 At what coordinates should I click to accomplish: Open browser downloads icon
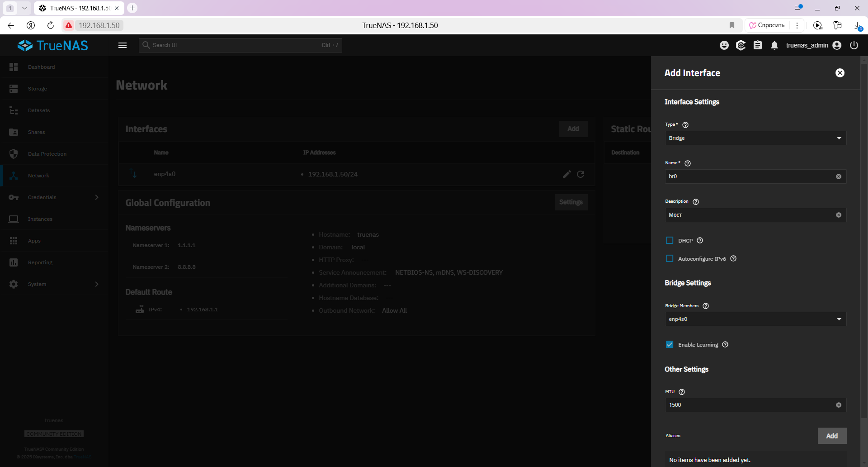click(858, 26)
